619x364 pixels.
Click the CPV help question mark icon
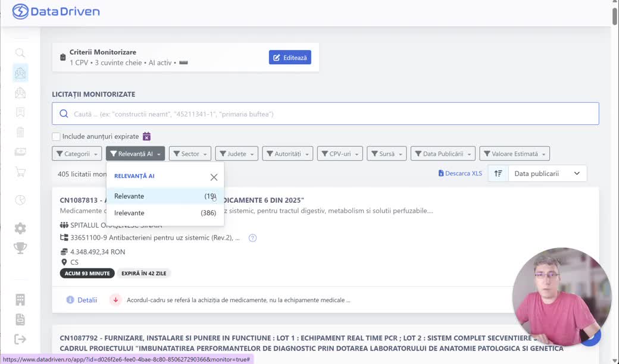pyautogui.click(x=252, y=238)
